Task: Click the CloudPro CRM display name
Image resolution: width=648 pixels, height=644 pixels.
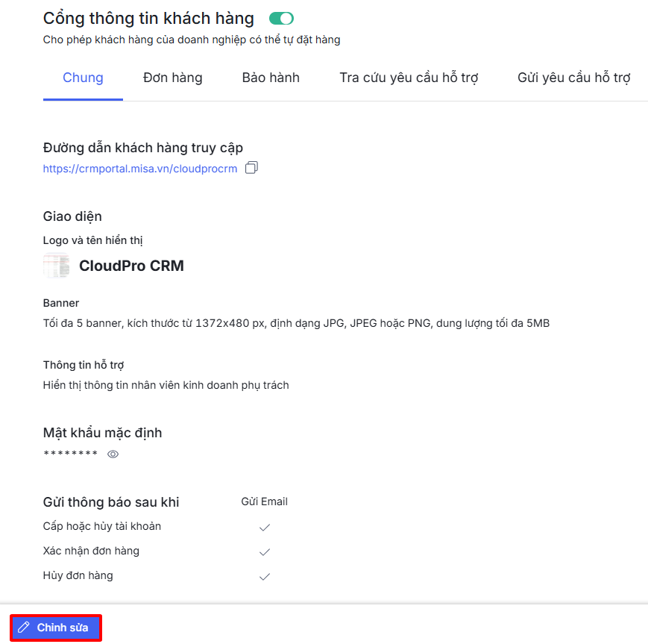Action: pyautogui.click(x=131, y=266)
